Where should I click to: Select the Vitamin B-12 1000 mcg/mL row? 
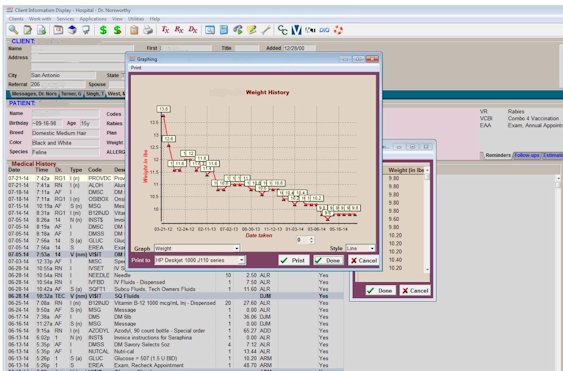click(175, 303)
